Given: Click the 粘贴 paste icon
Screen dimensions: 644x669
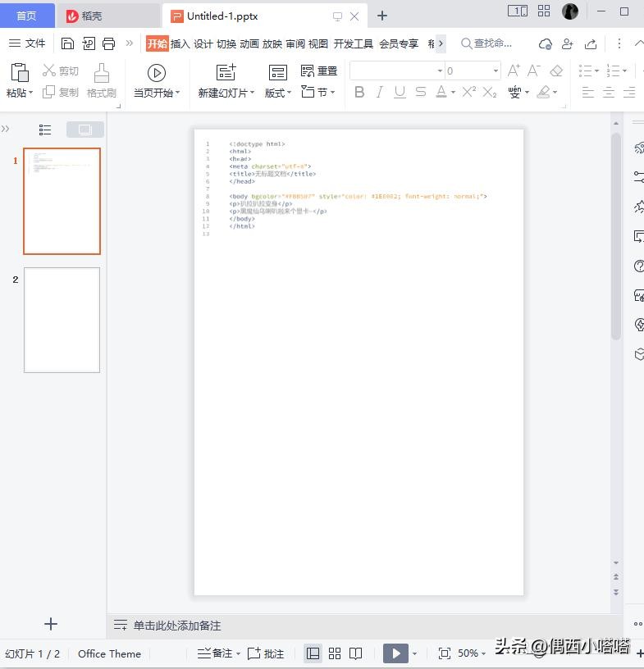Looking at the screenshot, I should coord(20,72).
